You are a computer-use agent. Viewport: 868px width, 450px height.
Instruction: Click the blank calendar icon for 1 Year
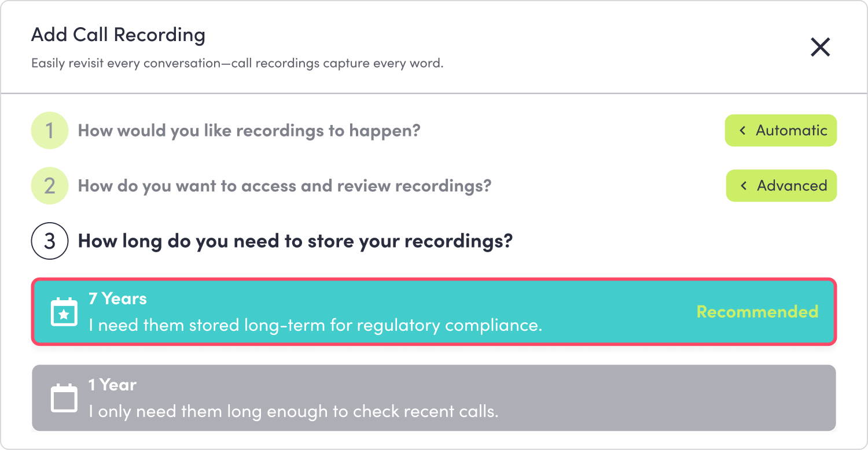click(x=64, y=398)
